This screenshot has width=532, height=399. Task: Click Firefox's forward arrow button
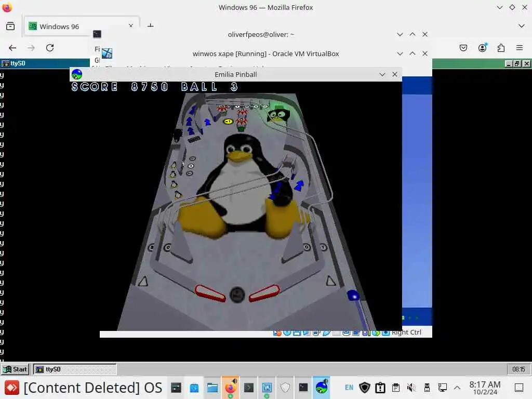(x=31, y=48)
